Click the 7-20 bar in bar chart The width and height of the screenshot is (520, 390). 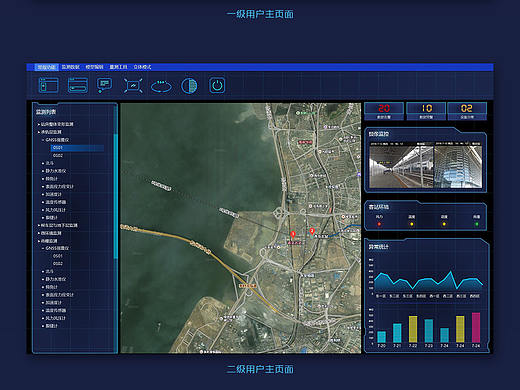381,337
